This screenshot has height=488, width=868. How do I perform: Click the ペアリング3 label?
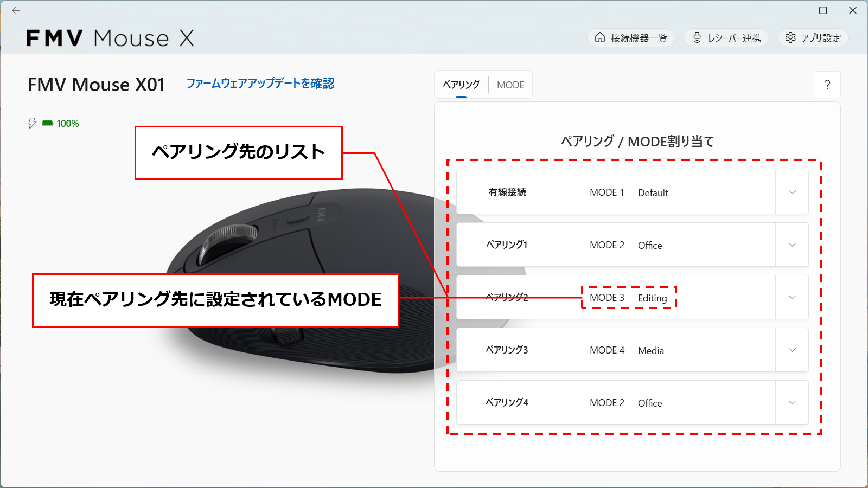[x=507, y=350]
